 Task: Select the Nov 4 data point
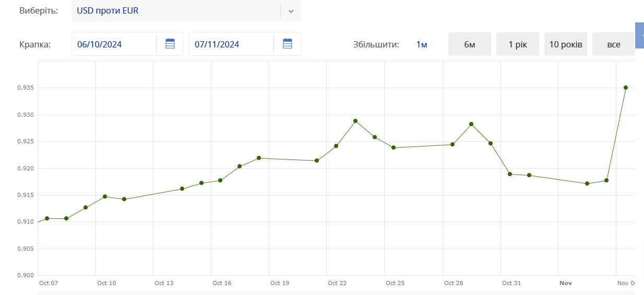(587, 183)
